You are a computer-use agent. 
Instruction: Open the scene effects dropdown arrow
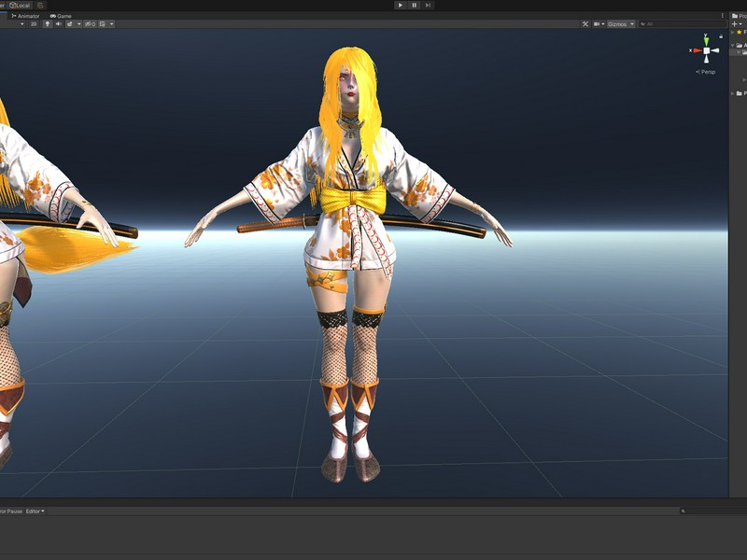coord(78,24)
